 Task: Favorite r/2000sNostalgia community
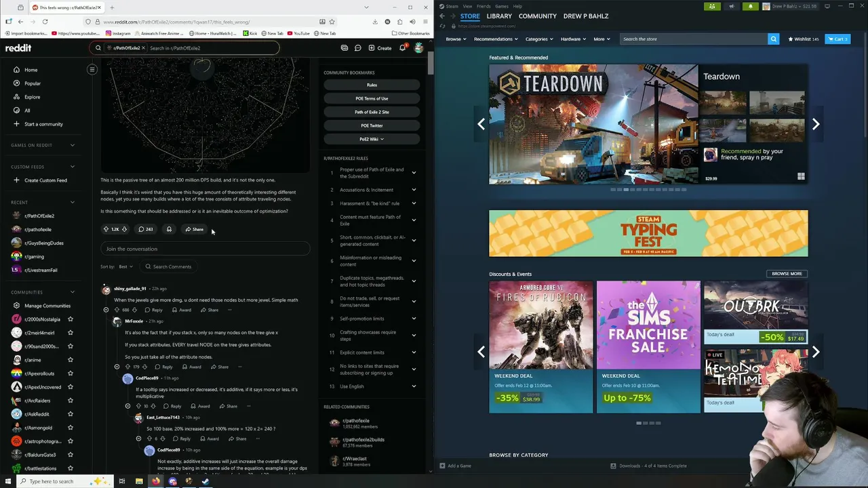tap(71, 319)
